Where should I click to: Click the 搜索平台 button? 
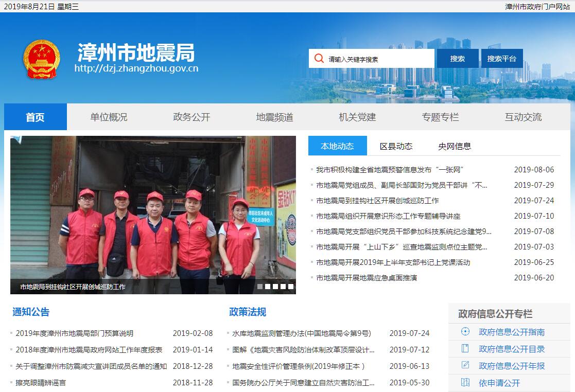coord(501,59)
